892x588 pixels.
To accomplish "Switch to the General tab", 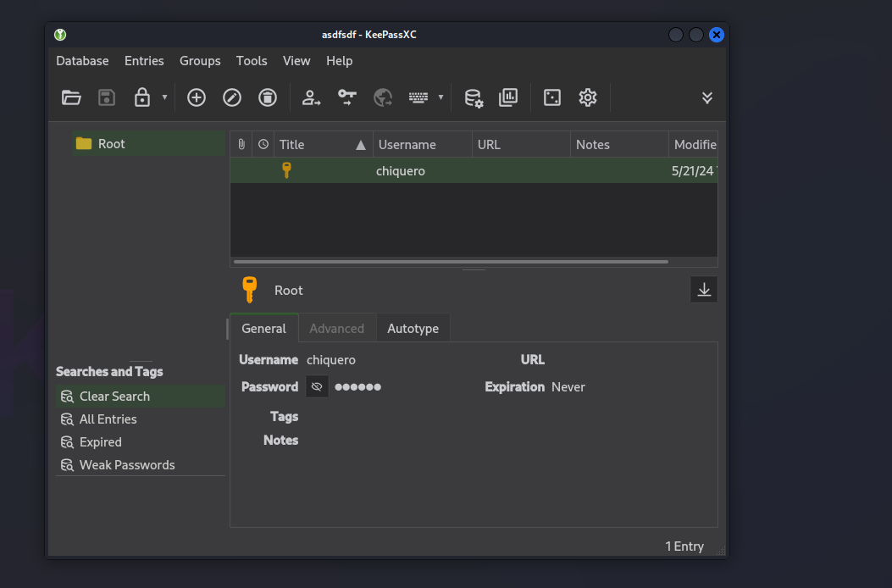I will pos(264,329).
